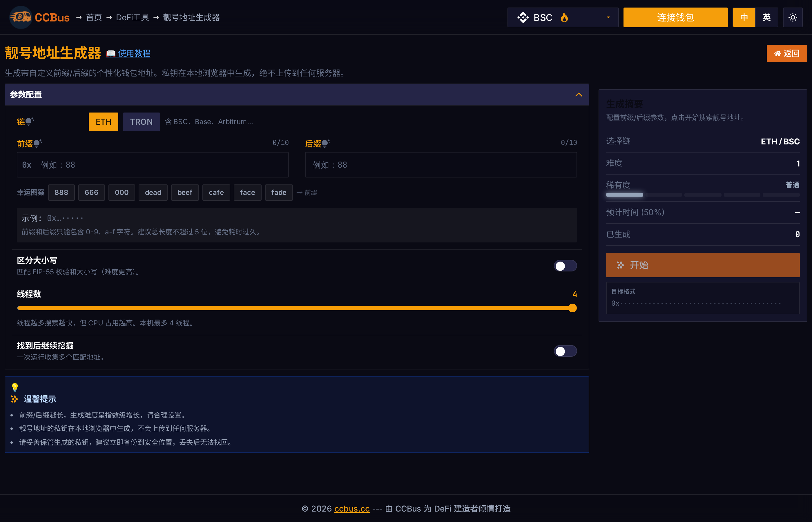Open DeFi工具 breadcrumb item

tap(133, 17)
